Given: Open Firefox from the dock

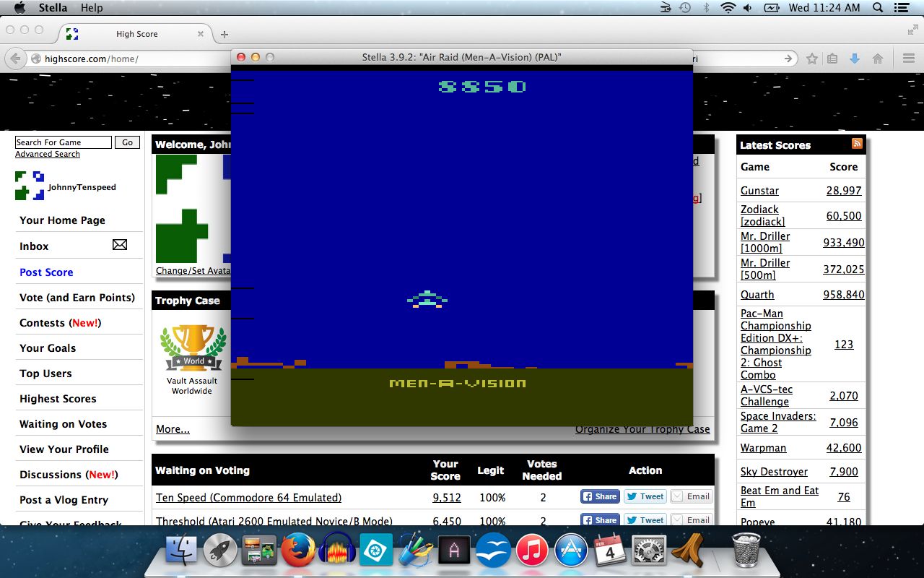Looking at the screenshot, I should point(298,552).
